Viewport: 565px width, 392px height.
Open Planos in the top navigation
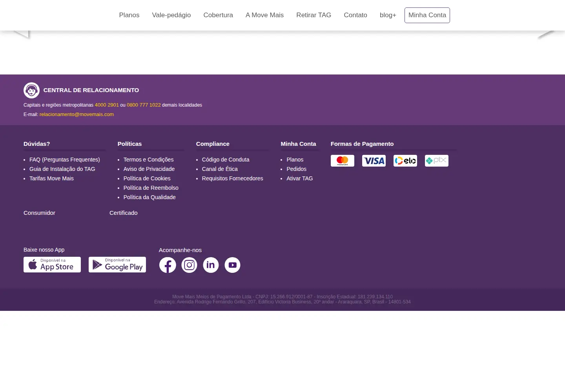coord(129,15)
